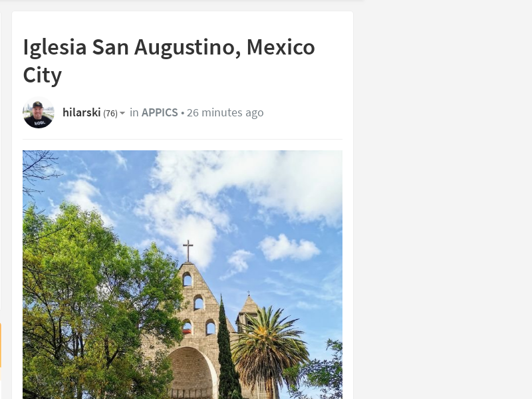This screenshot has width=532, height=399.
Task: Open the hilarski author name link
Action: [81, 112]
